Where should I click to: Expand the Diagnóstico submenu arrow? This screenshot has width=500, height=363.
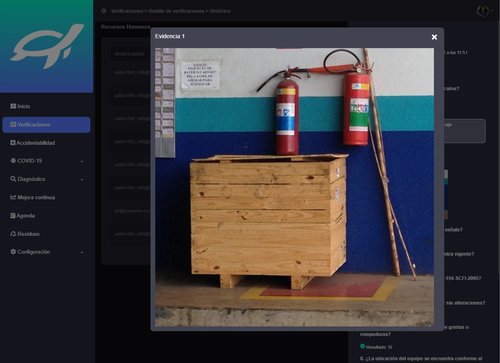click(82, 180)
